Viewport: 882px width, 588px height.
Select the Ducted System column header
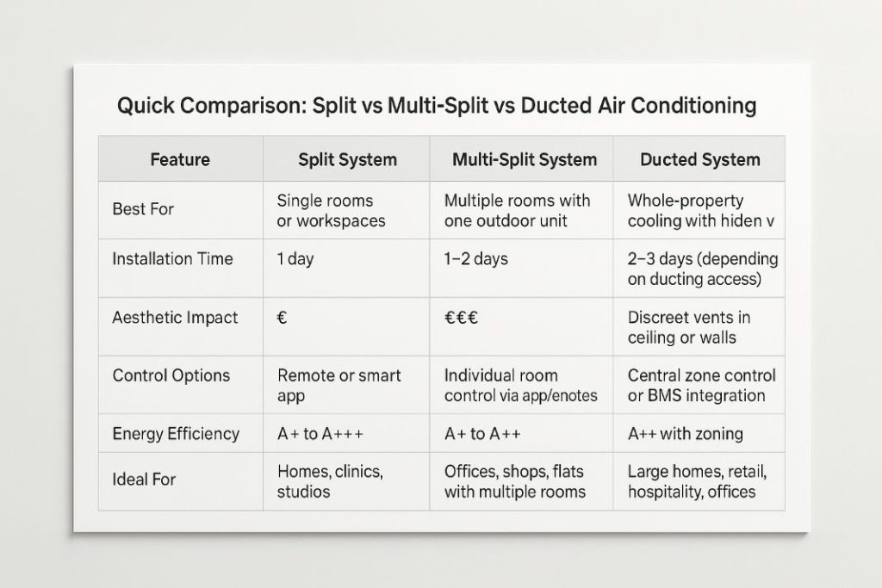click(x=700, y=159)
